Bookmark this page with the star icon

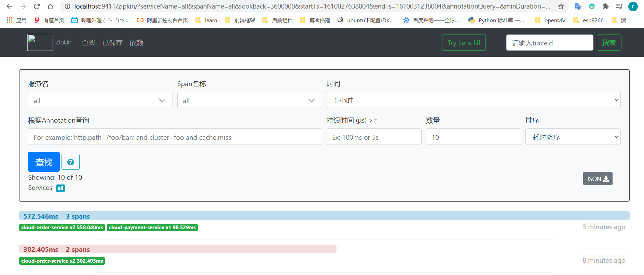coord(561,6)
